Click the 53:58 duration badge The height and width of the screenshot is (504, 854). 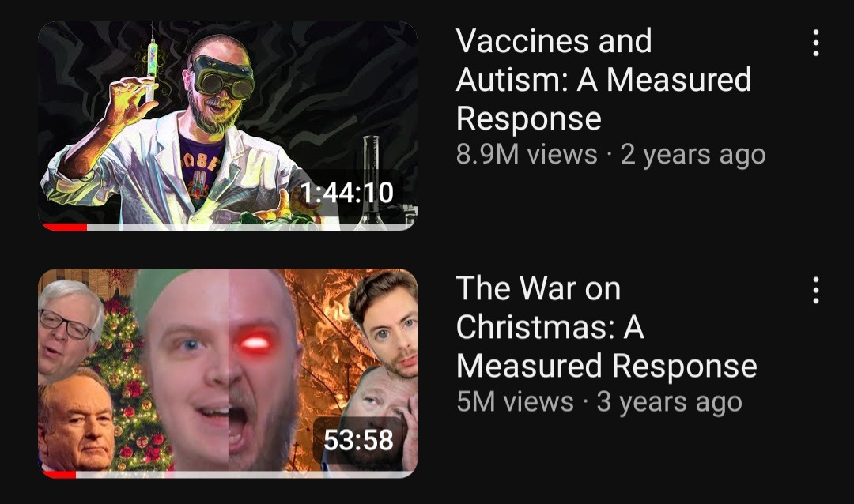[358, 440]
